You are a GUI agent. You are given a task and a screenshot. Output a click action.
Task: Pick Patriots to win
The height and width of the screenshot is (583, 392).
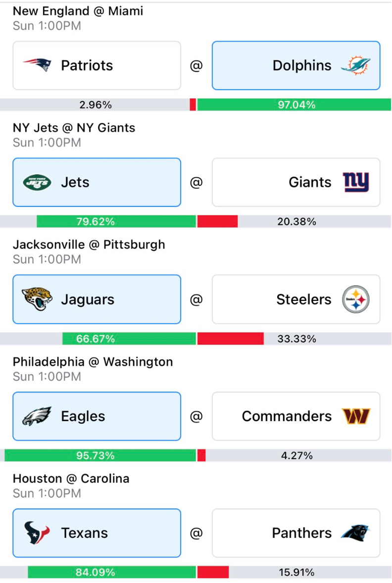97,65
